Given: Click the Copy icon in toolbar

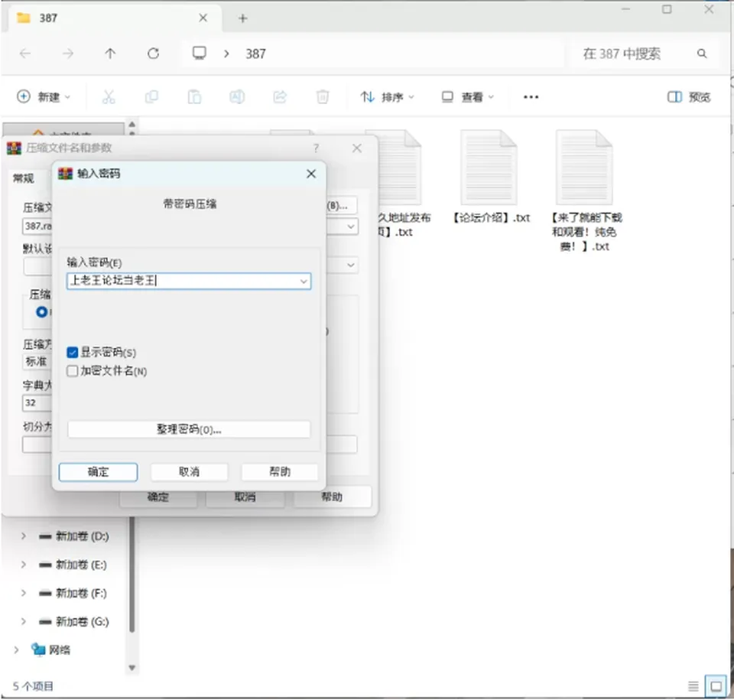Looking at the screenshot, I should coord(151,97).
